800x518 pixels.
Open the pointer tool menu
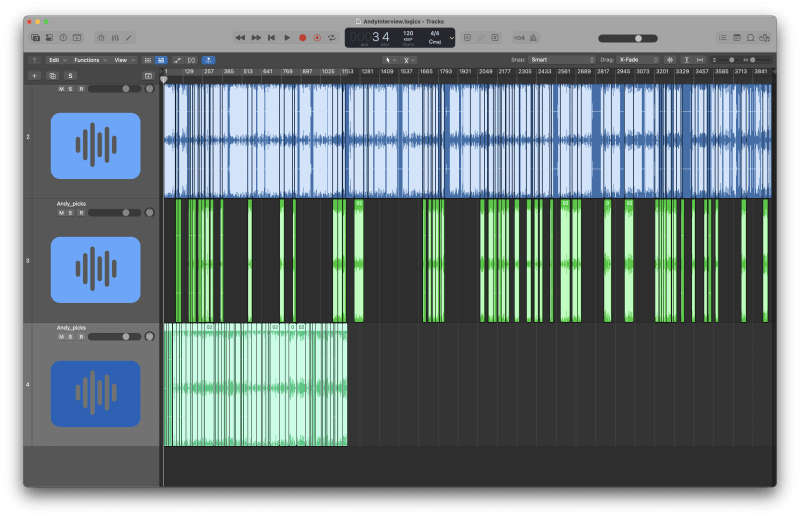point(390,60)
